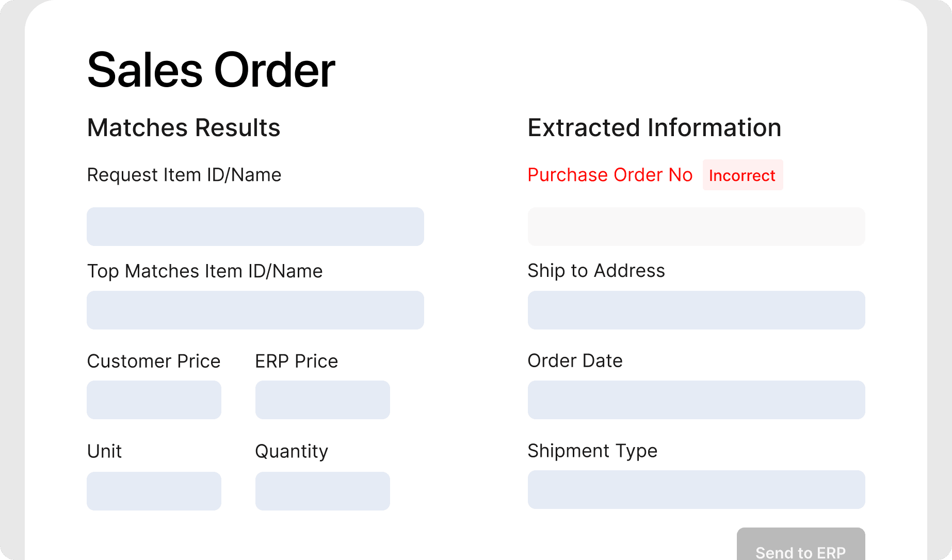Select the Customer Price input box
This screenshot has width=952, height=560.
click(x=154, y=400)
